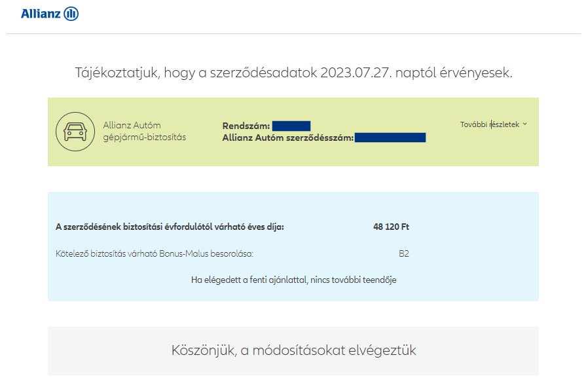The height and width of the screenshot is (389, 588).
Task: Expand the További részletek section
Action: coord(494,124)
